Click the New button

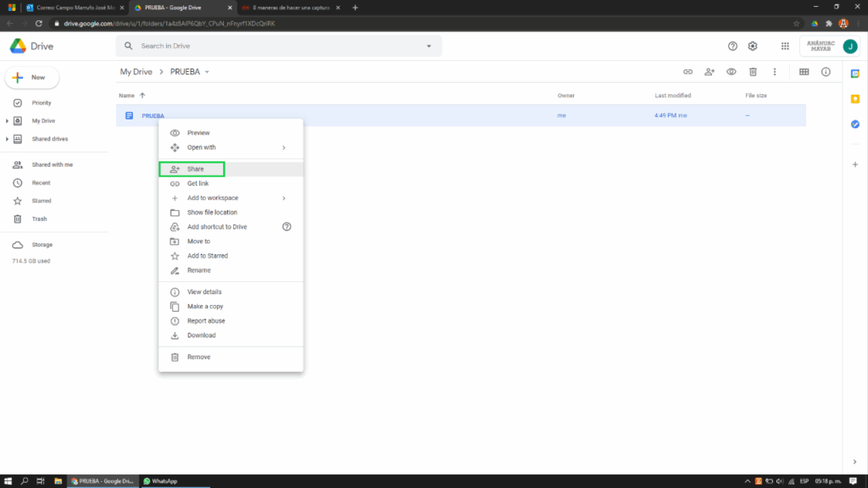click(32, 77)
